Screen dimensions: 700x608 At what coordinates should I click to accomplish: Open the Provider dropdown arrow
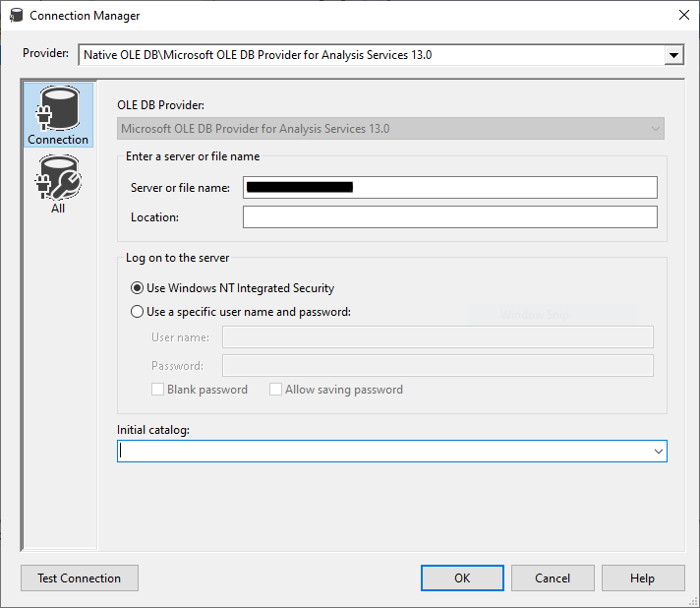pos(673,55)
